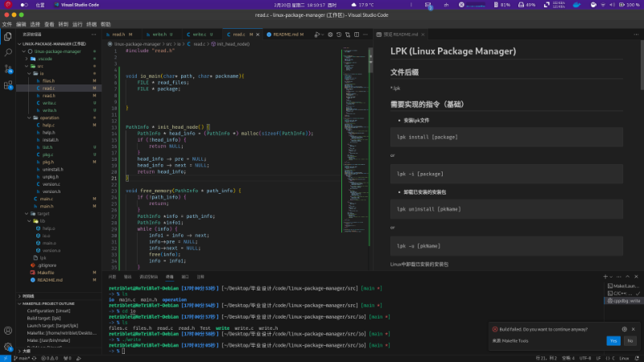Click the read.c editor vertical scrollbar
Screen dimensions: 644x362
tap(371, 60)
